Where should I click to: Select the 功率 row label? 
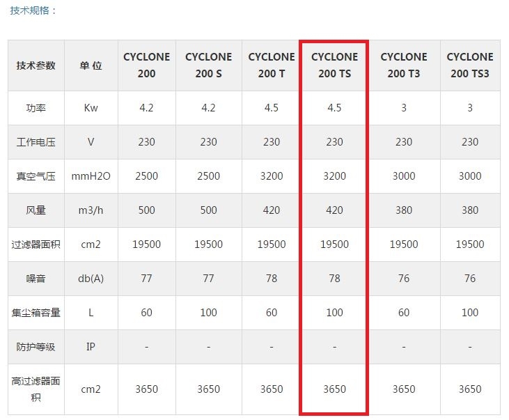(x=36, y=108)
